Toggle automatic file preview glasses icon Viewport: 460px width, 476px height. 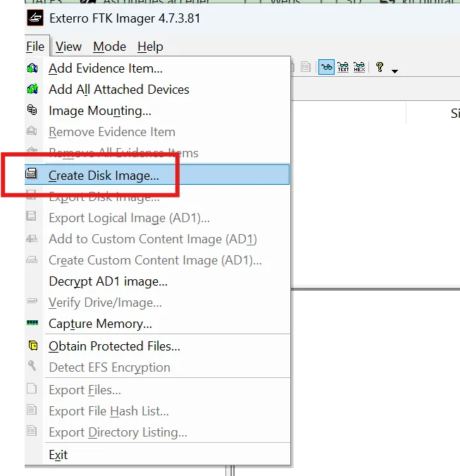coord(326,67)
